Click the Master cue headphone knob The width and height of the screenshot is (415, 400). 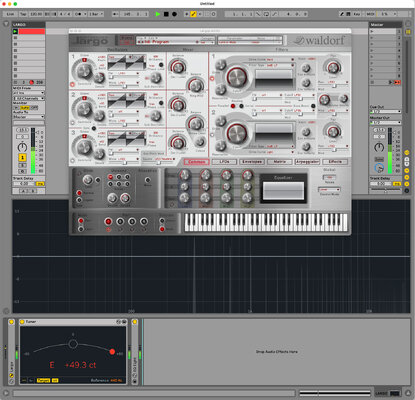(x=379, y=168)
